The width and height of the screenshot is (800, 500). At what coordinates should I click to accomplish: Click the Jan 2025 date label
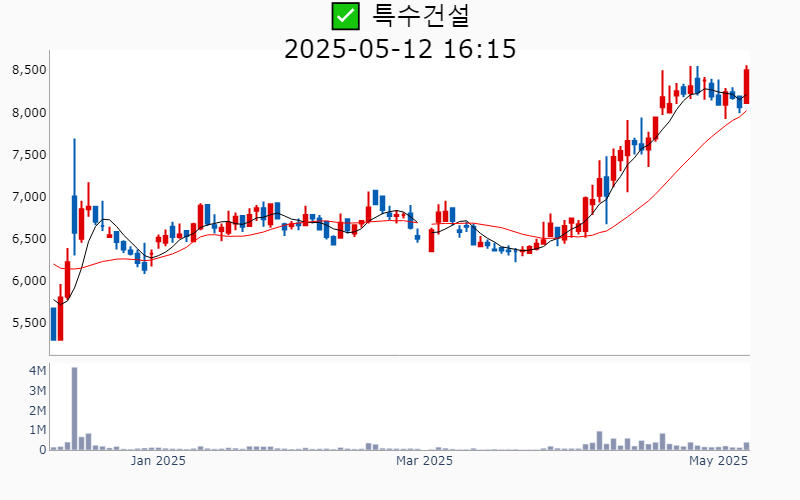point(158,461)
